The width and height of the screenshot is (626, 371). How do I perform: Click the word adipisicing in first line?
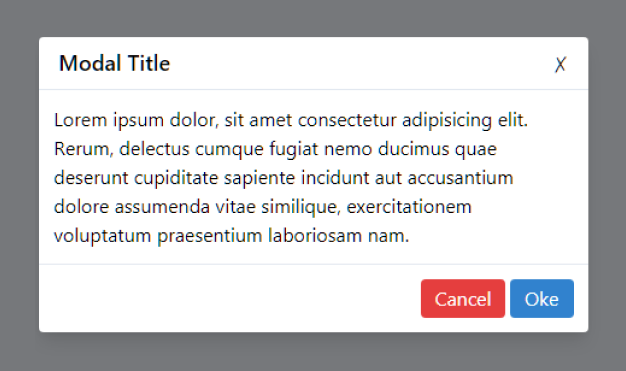pyautogui.click(x=447, y=121)
